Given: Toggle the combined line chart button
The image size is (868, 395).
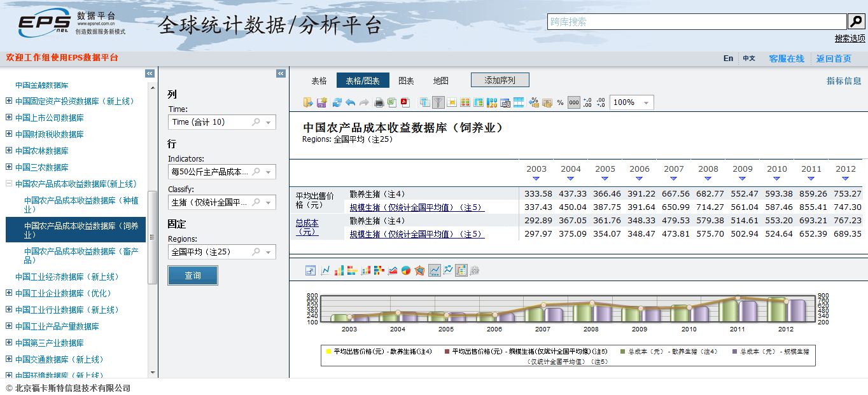Looking at the screenshot, I should (x=435, y=270).
